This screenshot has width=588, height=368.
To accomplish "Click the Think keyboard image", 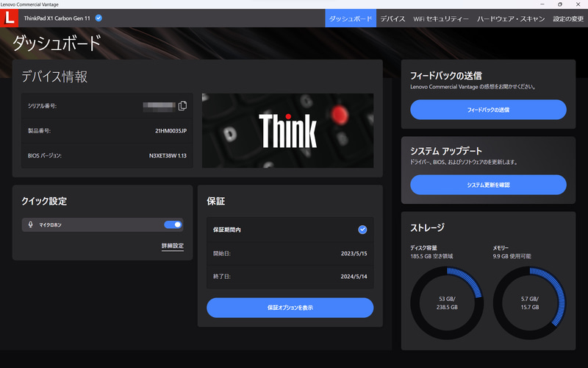I will point(287,131).
